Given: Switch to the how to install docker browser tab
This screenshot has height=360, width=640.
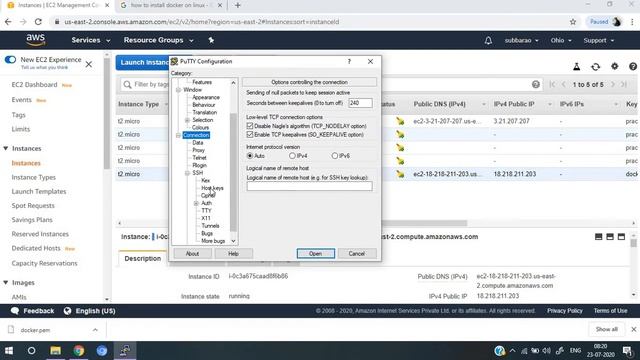Looking at the screenshot, I should point(171,5).
